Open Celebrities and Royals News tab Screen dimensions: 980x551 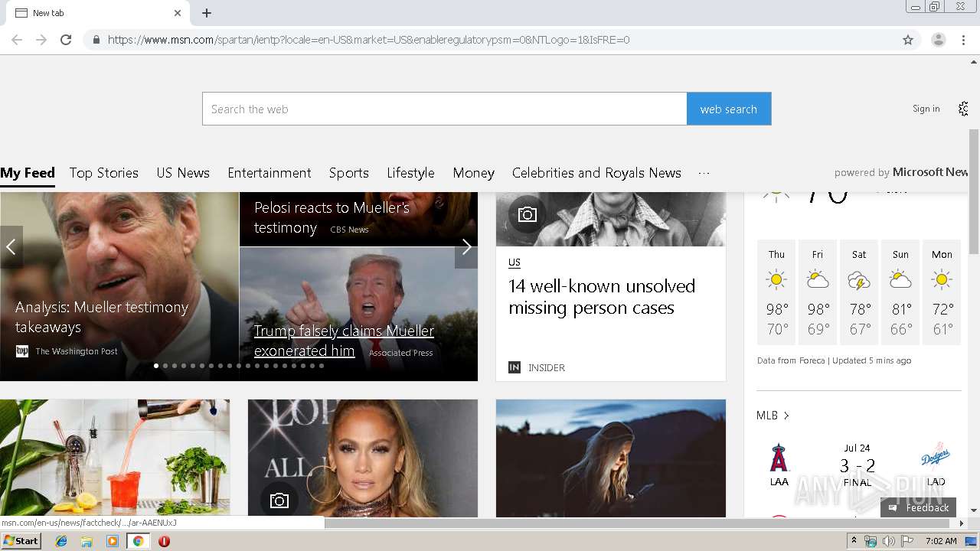(x=596, y=173)
